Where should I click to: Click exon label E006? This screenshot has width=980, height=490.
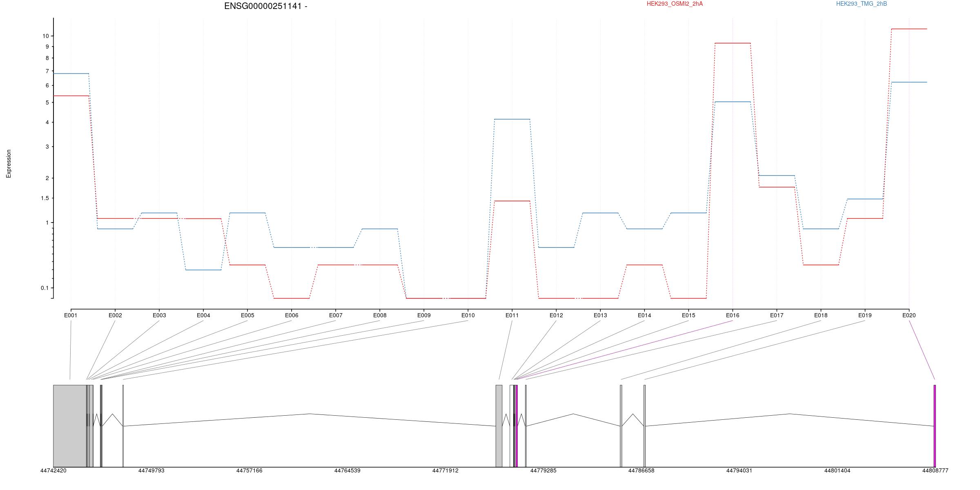(292, 315)
